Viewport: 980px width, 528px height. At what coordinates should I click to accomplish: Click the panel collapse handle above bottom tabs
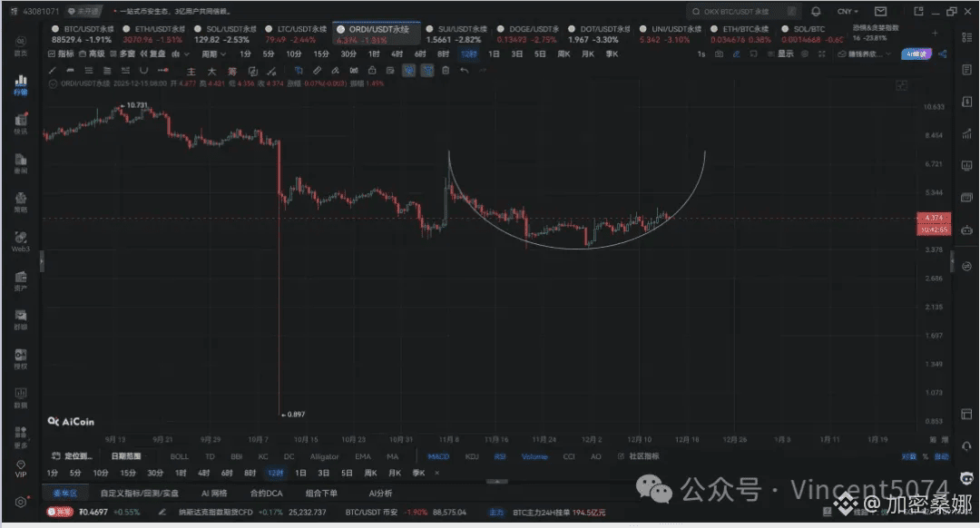497,482
